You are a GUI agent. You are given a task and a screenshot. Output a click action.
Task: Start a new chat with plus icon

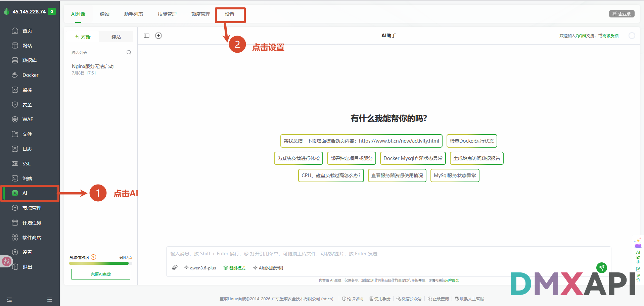[x=158, y=36]
